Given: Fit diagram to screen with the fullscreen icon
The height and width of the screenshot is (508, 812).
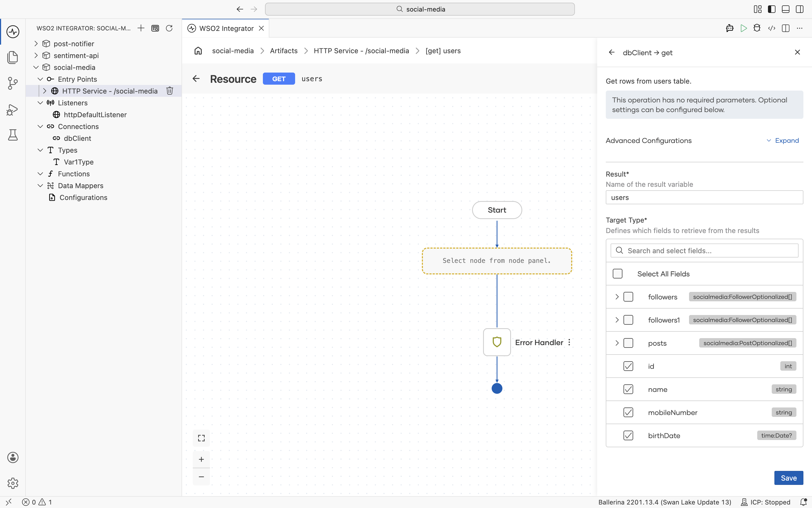Looking at the screenshot, I should 201,438.
